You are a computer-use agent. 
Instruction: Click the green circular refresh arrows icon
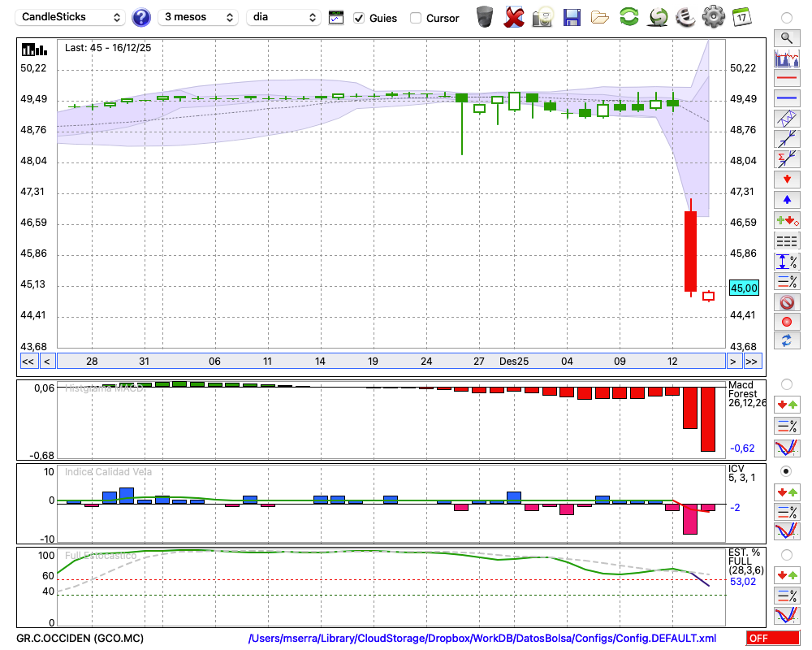pyautogui.click(x=628, y=17)
